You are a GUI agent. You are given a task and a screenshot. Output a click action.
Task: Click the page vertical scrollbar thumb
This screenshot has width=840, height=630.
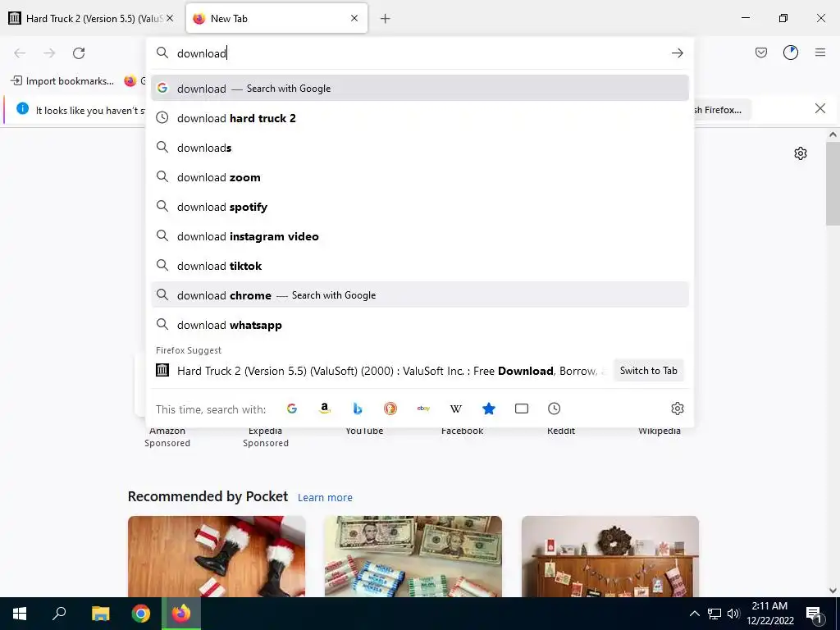pos(833,184)
